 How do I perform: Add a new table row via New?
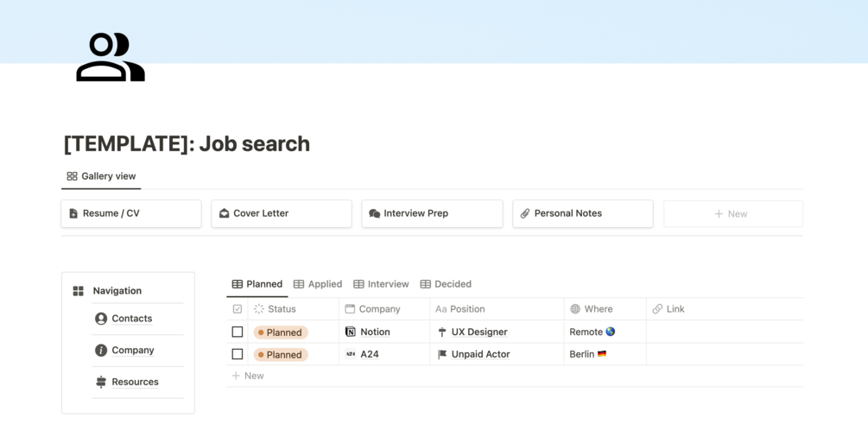point(248,376)
